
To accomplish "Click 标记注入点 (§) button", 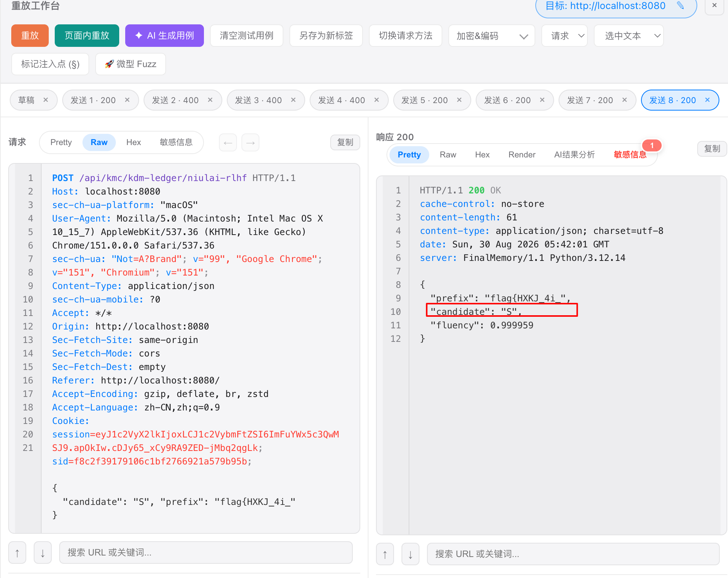I will 50,64.
